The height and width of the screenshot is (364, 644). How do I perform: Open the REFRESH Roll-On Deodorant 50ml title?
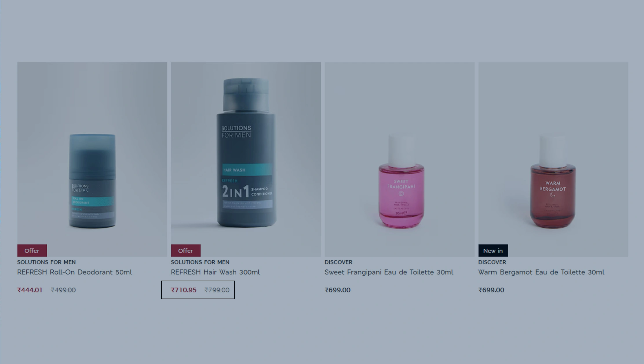pyautogui.click(x=74, y=272)
